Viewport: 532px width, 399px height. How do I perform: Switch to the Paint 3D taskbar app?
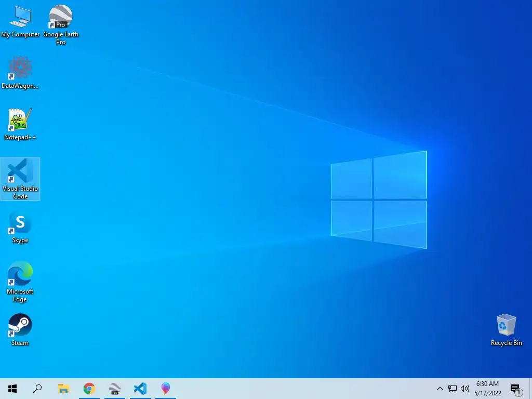pyautogui.click(x=166, y=389)
